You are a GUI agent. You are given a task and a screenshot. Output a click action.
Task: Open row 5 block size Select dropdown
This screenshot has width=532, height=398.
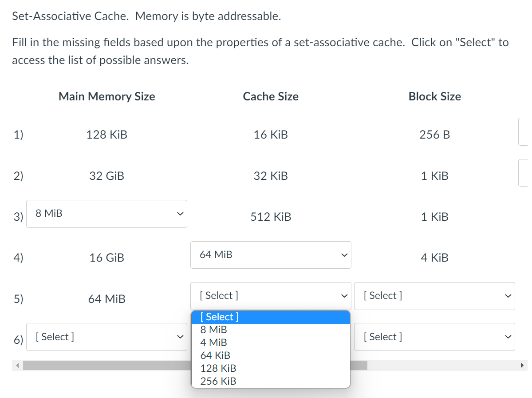tap(435, 296)
